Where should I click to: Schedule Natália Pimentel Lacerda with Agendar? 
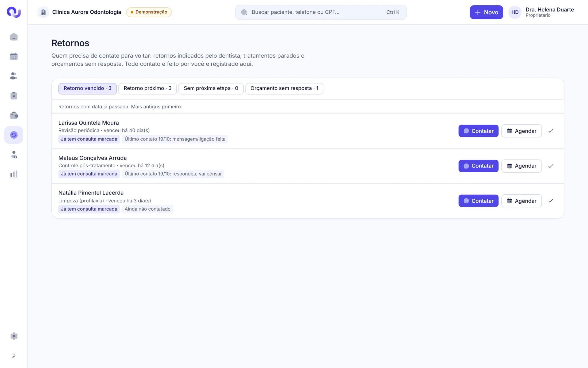pyautogui.click(x=521, y=201)
